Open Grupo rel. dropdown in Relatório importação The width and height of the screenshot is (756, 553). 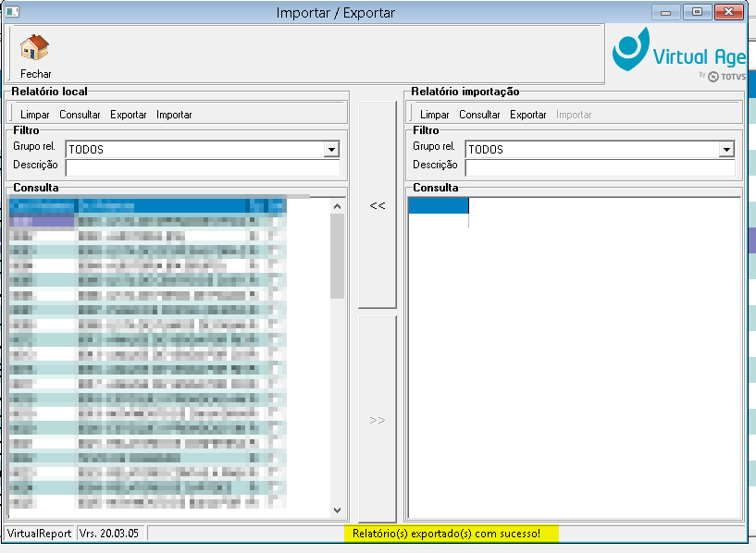point(726,149)
